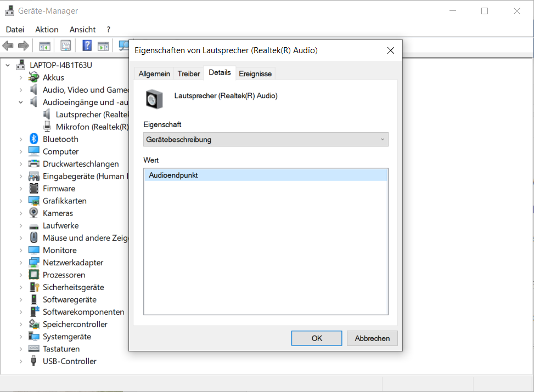Switch to the Treiber tab
This screenshot has height=392, width=534.
point(189,73)
